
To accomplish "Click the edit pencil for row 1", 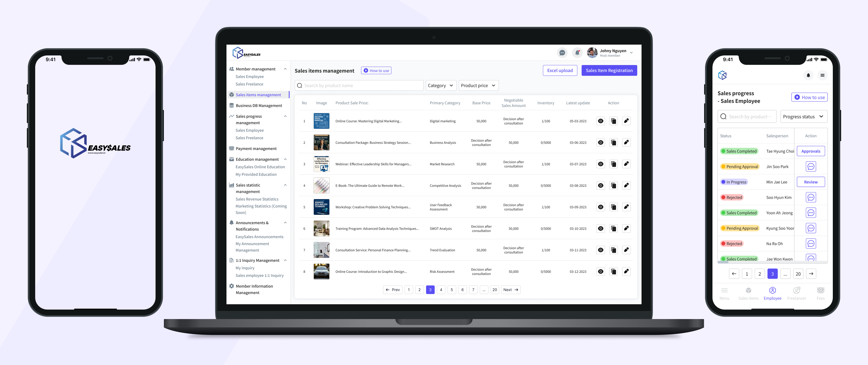I will 626,121.
